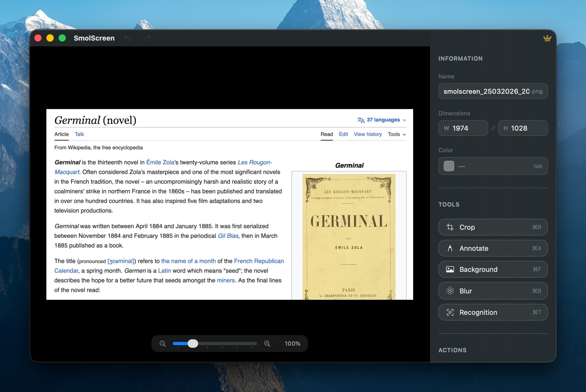This screenshot has height=392, width=586.
Task: Click the SmolScreen app title
Action: [x=94, y=38]
